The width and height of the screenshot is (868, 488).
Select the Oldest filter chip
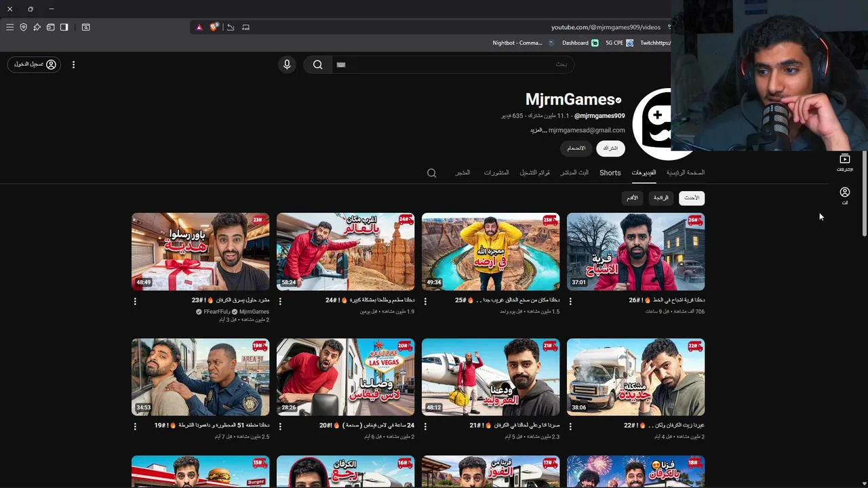pyautogui.click(x=632, y=198)
